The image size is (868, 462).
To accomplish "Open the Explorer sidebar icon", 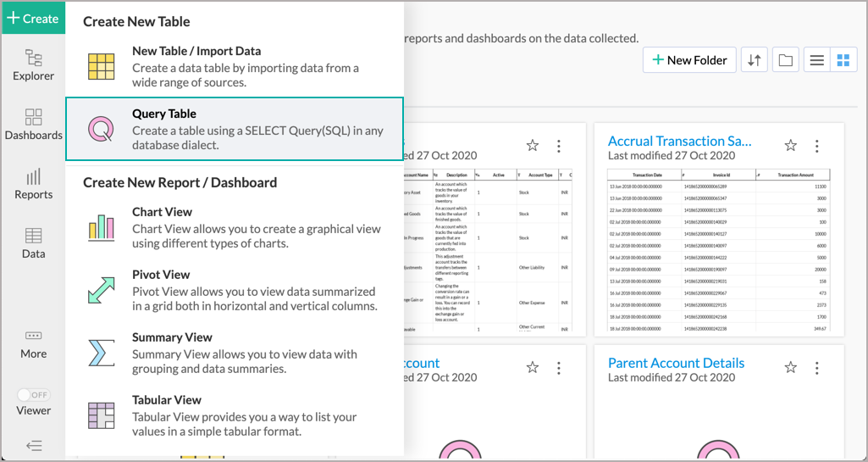I will point(33,65).
